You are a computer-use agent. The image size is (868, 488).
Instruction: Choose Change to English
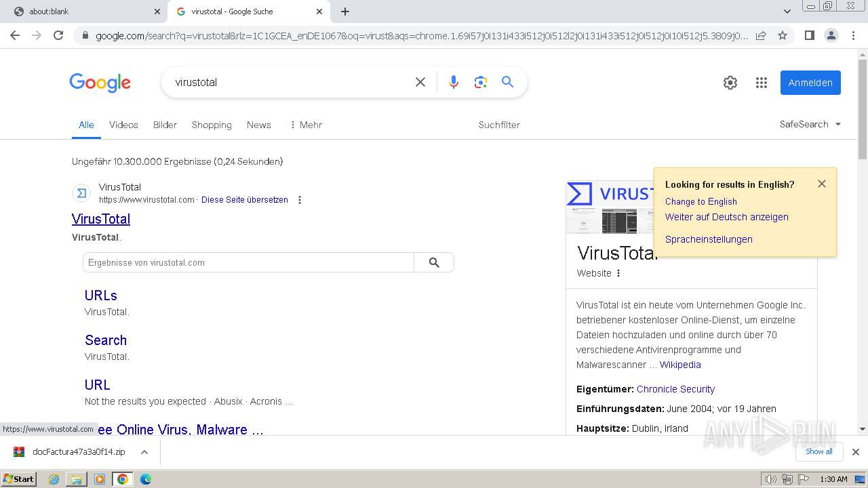click(x=701, y=201)
